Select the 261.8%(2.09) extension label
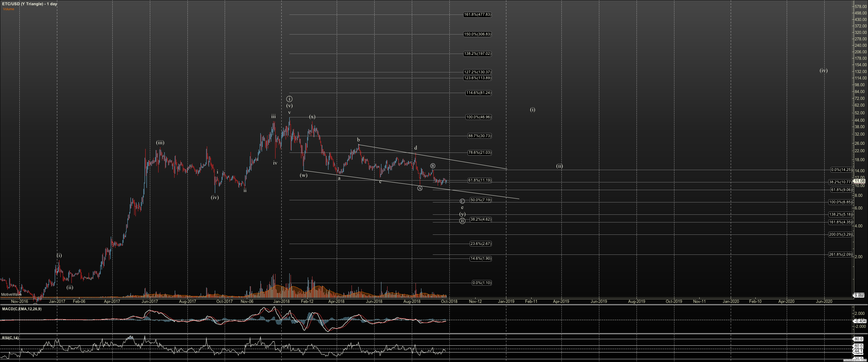The width and height of the screenshot is (868, 362). 840,254
